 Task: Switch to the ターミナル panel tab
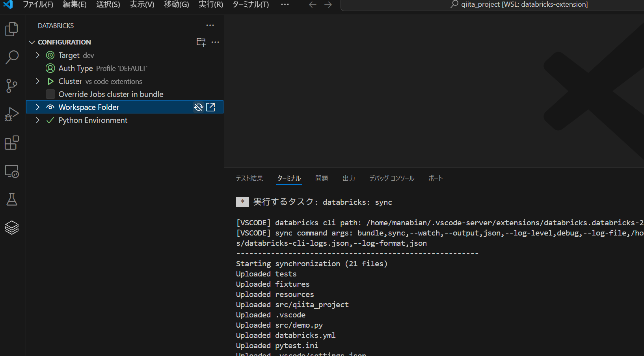point(289,178)
